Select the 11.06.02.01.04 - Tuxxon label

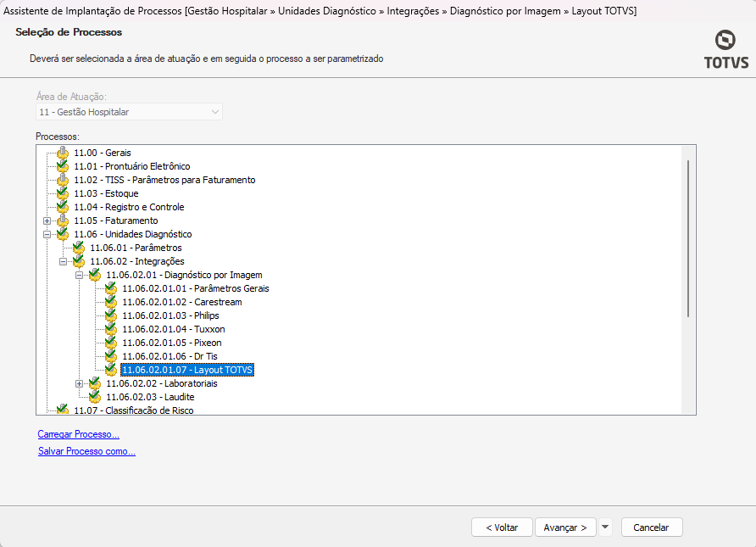[174, 329]
